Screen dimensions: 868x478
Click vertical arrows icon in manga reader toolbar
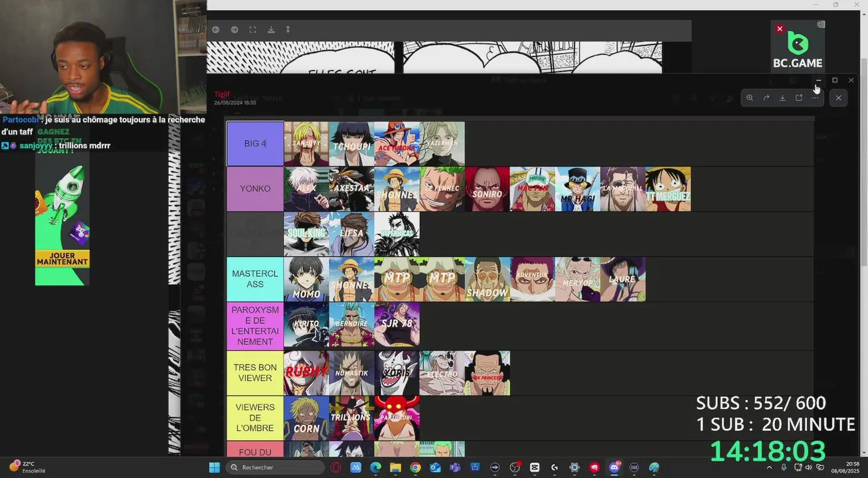tap(288, 30)
